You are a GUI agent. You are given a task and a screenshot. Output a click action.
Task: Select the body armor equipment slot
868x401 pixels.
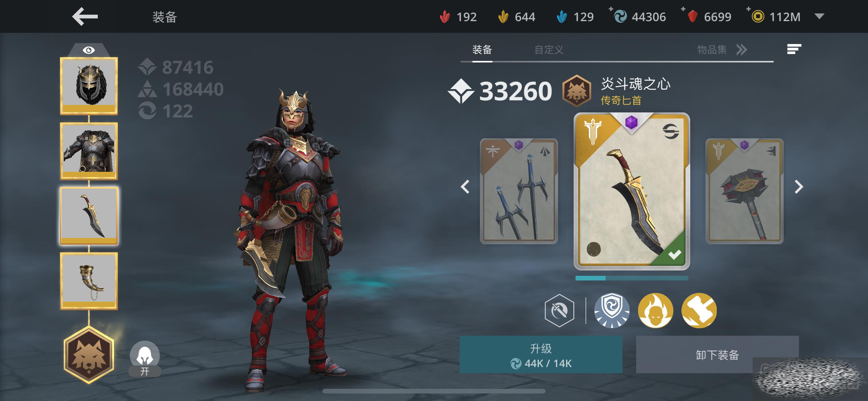[89, 151]
